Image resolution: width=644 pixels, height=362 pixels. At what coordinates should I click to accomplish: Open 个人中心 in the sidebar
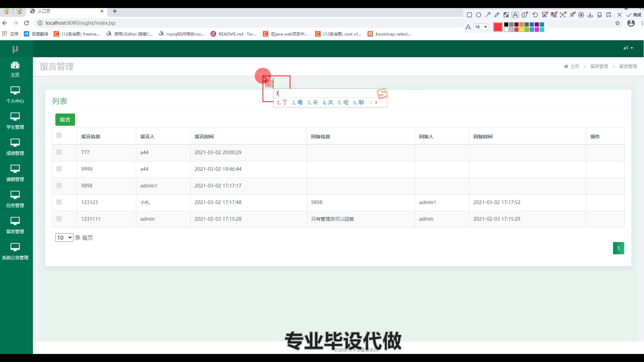(x=15, y=95)
